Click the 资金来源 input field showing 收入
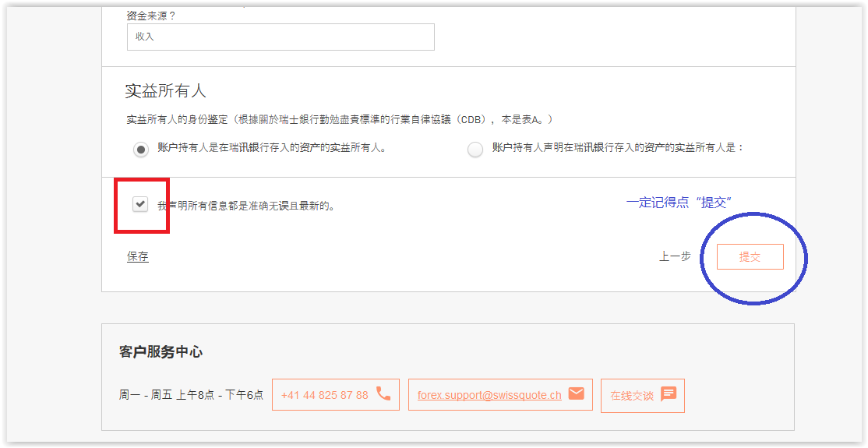This screenshot has width=868, height=448. pos(281,37)
